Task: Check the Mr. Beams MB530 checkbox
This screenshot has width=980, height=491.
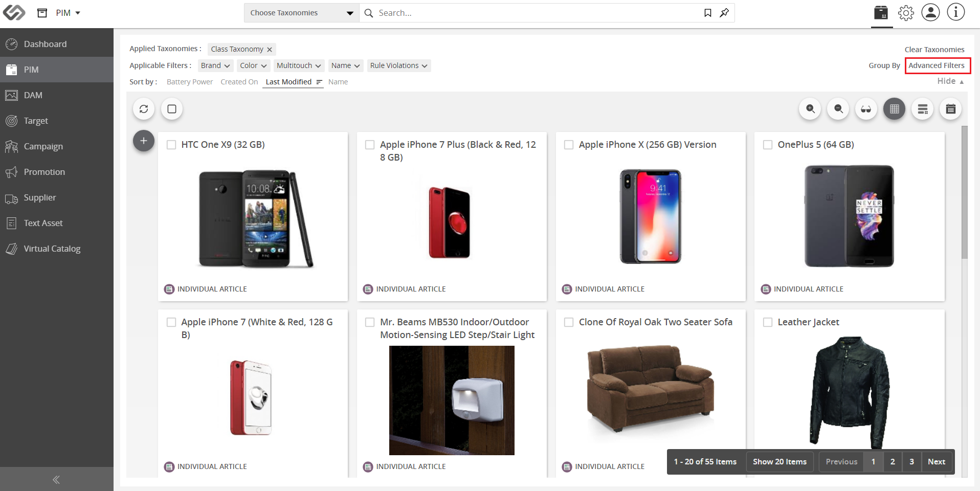Action: click(x=370, y=322)
